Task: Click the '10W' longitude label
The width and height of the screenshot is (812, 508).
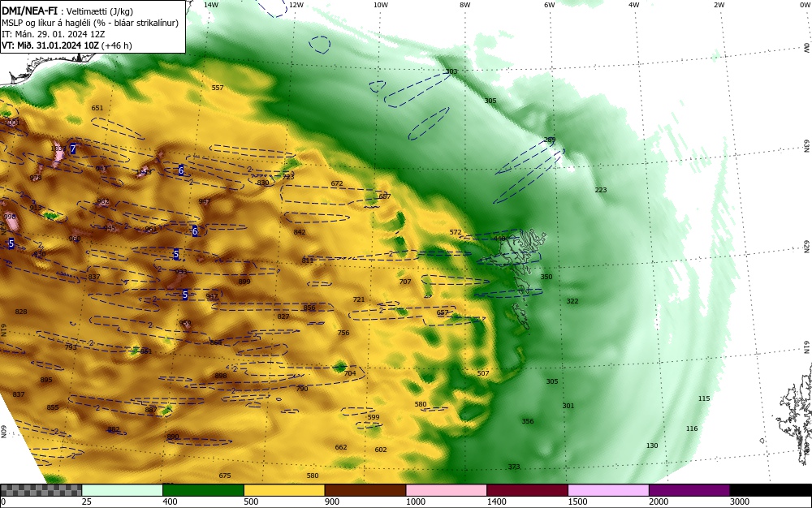Action: point(381,5)
